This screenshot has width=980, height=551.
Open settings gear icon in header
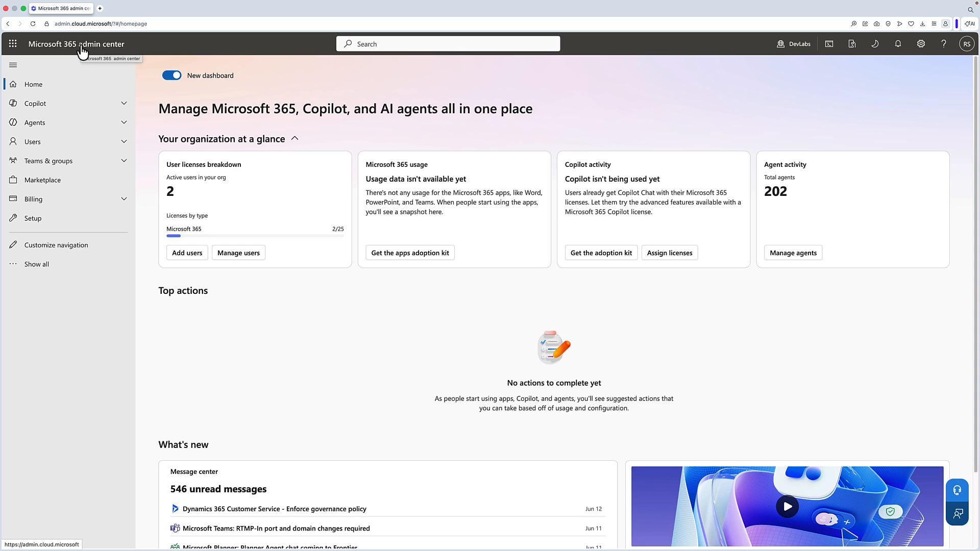click(921, 44)
